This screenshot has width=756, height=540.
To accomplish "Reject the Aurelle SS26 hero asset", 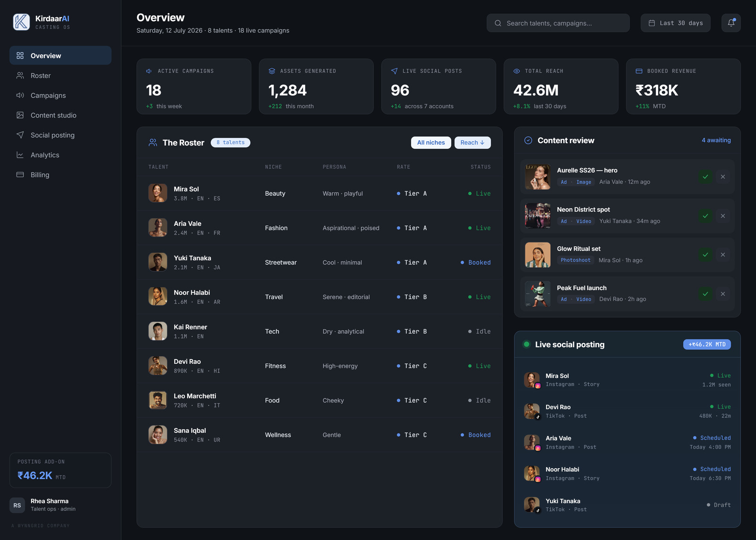I will (723, 177).
